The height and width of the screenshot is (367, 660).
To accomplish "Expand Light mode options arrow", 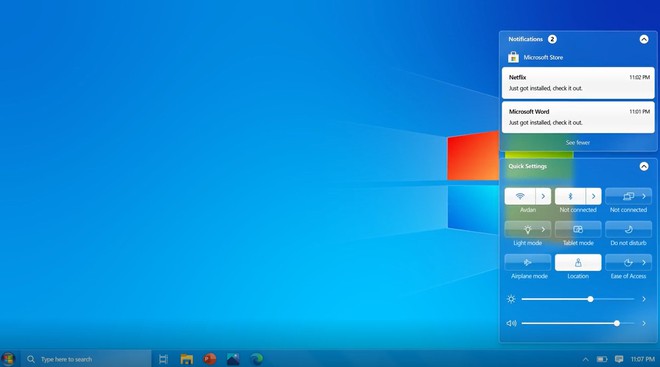I will (x=543, y=229).
